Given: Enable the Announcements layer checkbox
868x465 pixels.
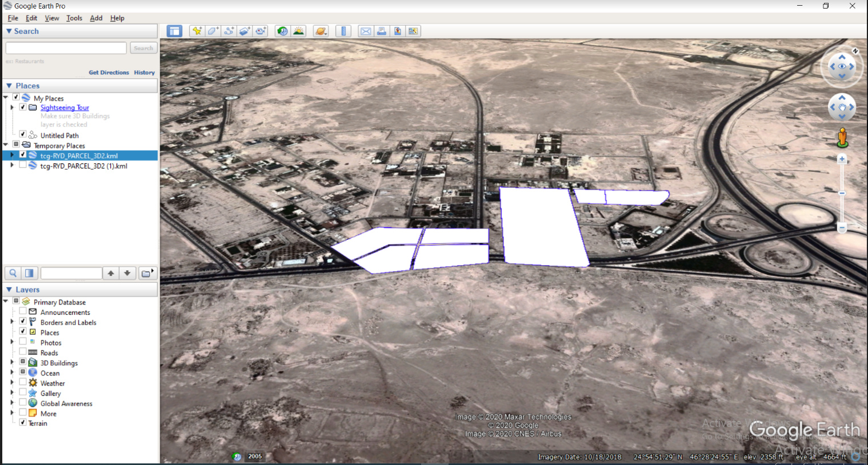Looking at the screenshot, I should coord(23,311).
